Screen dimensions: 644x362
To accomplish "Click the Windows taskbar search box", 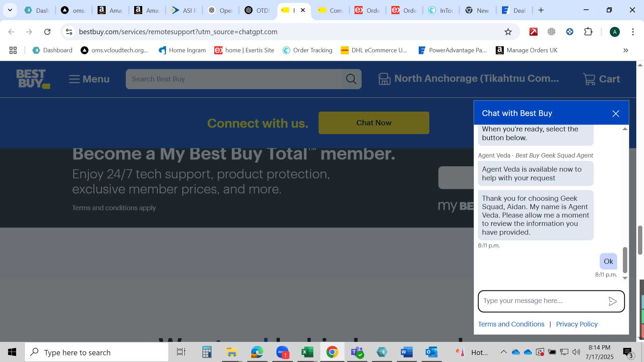I will (97, 352).
